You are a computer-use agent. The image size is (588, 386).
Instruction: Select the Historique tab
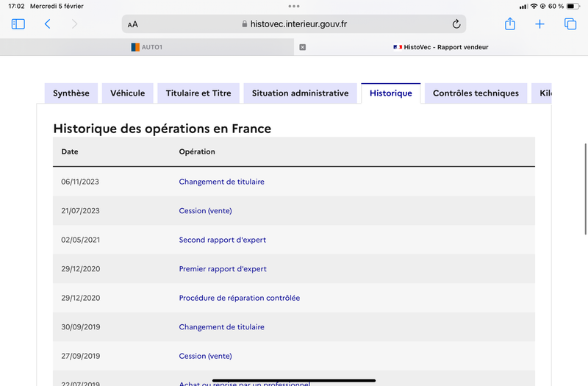tap(391, 93)
